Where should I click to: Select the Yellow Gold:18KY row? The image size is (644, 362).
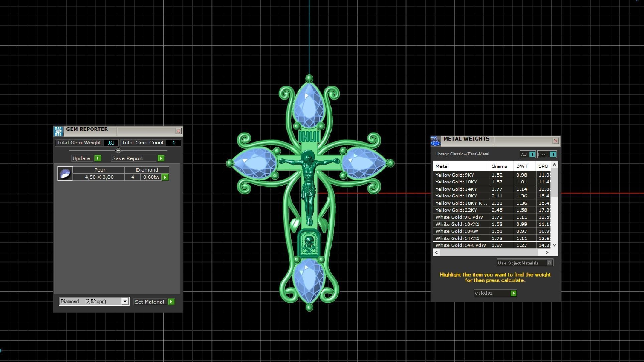pyautogui.click(x=456, y=196)
